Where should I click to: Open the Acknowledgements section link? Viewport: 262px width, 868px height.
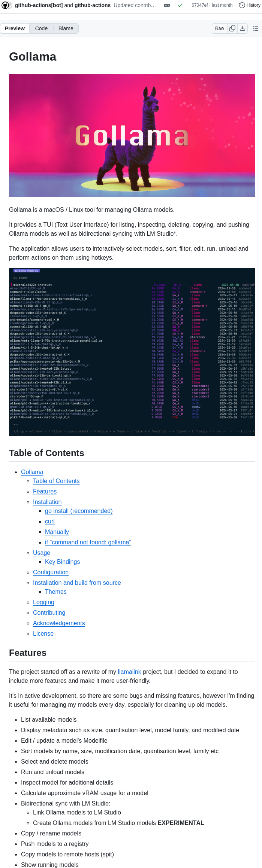(x=59, y=623)
